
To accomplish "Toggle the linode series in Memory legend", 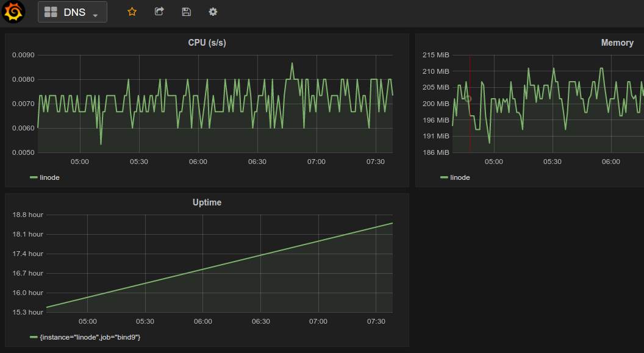I will (460, 177).
